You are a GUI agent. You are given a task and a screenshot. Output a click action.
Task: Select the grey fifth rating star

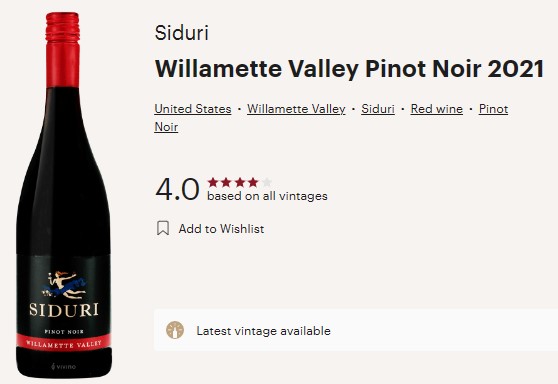click(267, 183)
